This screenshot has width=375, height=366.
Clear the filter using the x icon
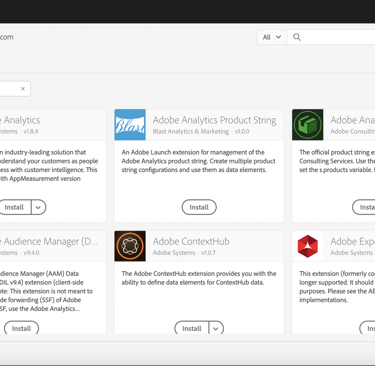(x=23, y=89)
